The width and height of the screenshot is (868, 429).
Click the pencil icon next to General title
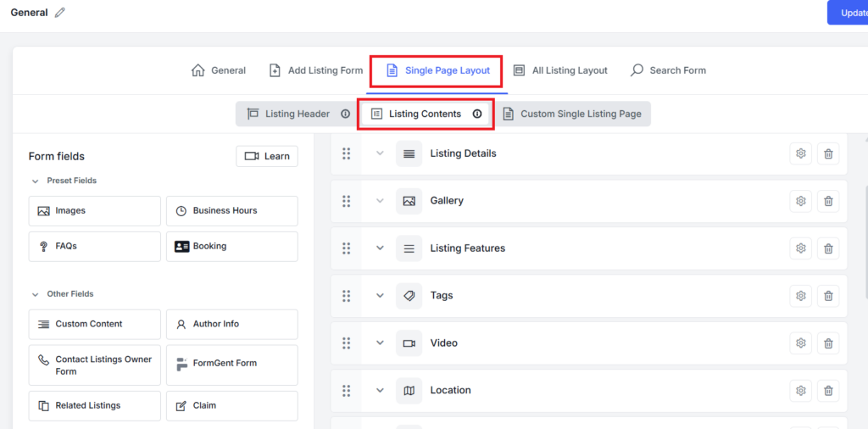click(59, 13)
